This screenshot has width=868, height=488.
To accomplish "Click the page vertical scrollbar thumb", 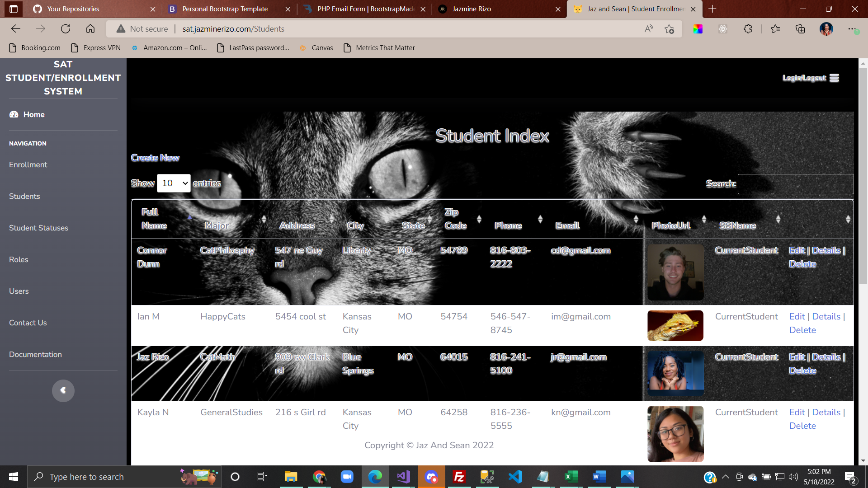I will (x=863, y=176).
